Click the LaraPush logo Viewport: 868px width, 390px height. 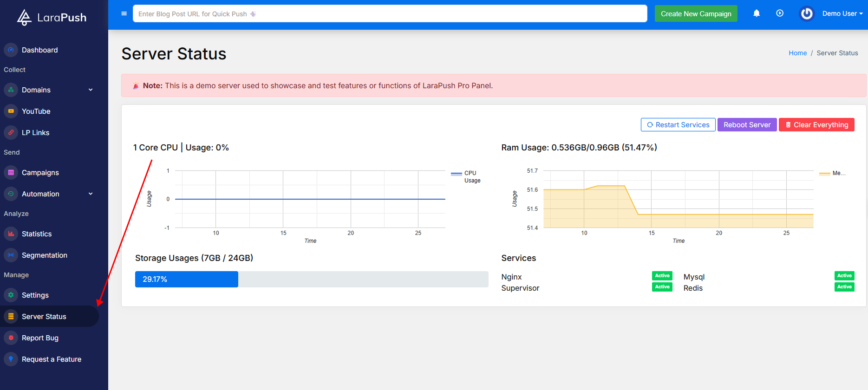[x=52, y=18]
